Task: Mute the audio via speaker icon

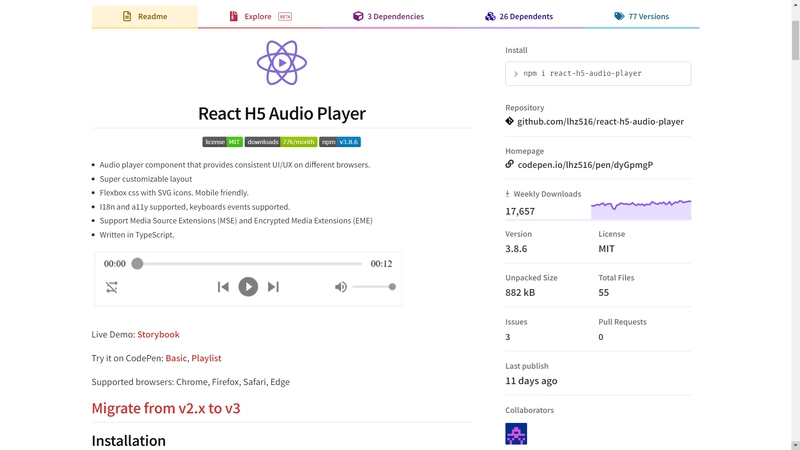Action: point(341,287)
